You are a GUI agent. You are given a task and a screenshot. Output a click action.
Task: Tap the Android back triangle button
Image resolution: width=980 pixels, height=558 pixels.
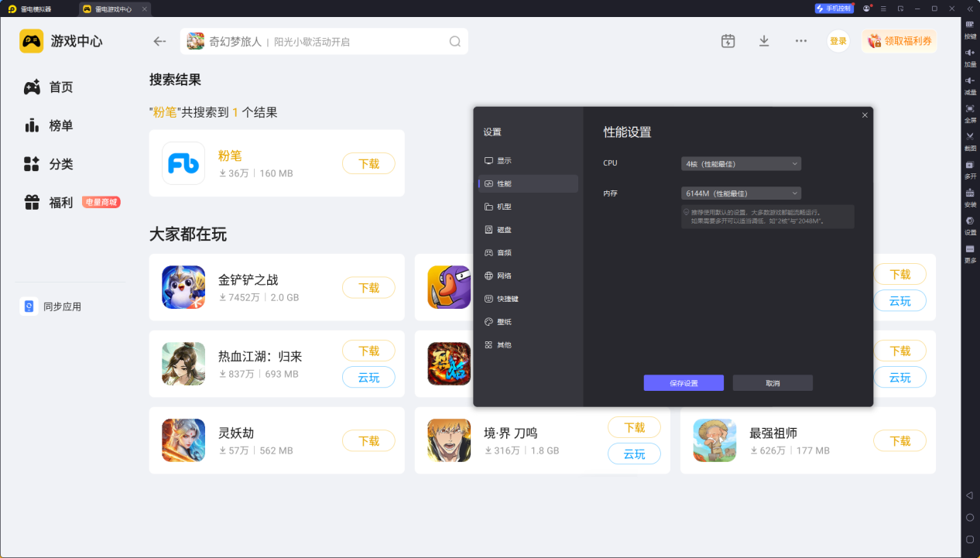point(969,495)
